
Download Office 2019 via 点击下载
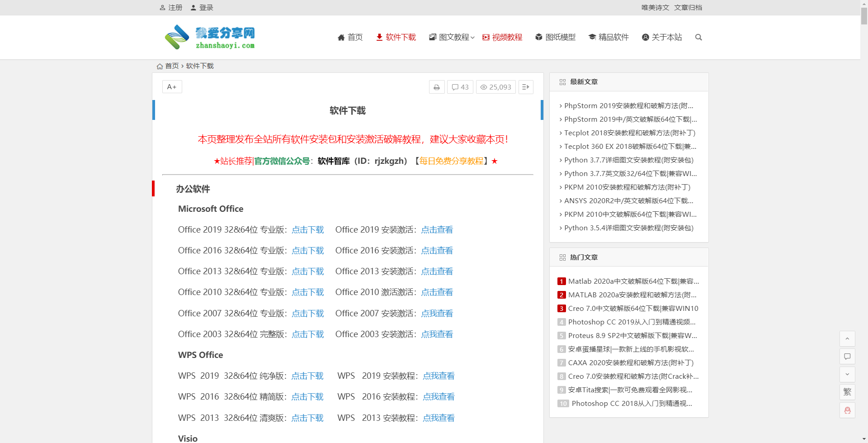pyautogui.click(x=308, y=230)
